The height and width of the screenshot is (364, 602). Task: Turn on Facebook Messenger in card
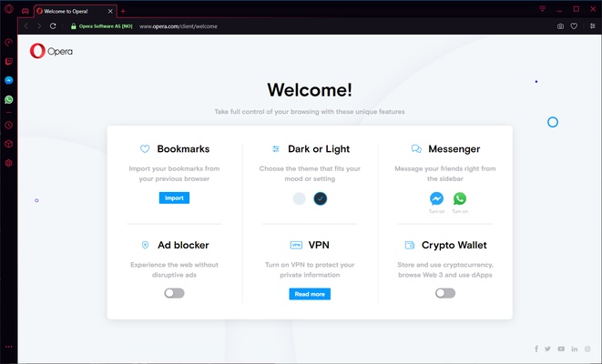click(x=436, y=198)
